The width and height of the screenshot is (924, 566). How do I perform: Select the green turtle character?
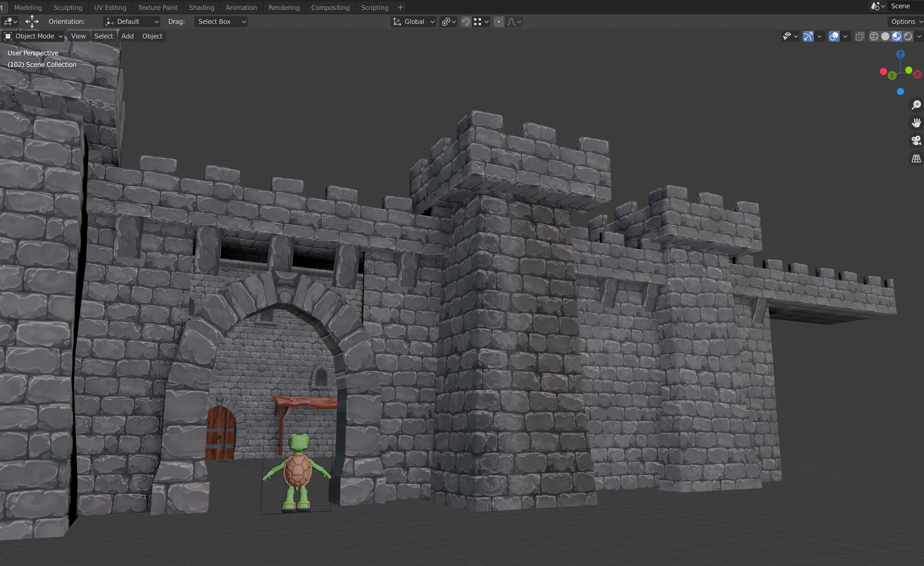(297, 473)
